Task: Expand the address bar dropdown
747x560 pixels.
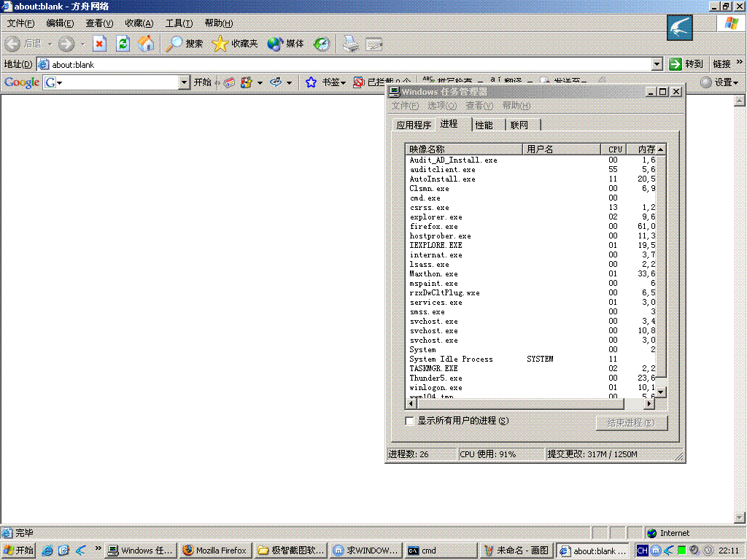Action: point(657,64)
